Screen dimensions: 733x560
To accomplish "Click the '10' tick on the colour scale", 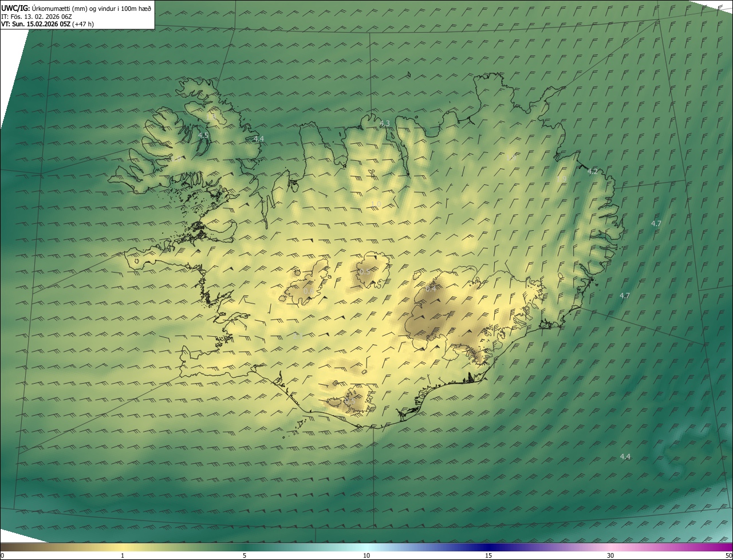I will coord(366,556).
